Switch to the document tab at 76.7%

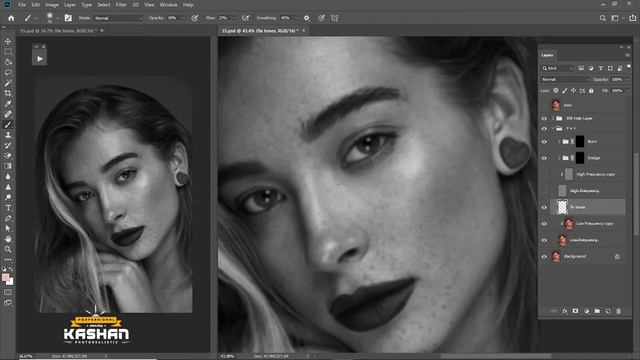pyautogui.click(x=58, y=31)
